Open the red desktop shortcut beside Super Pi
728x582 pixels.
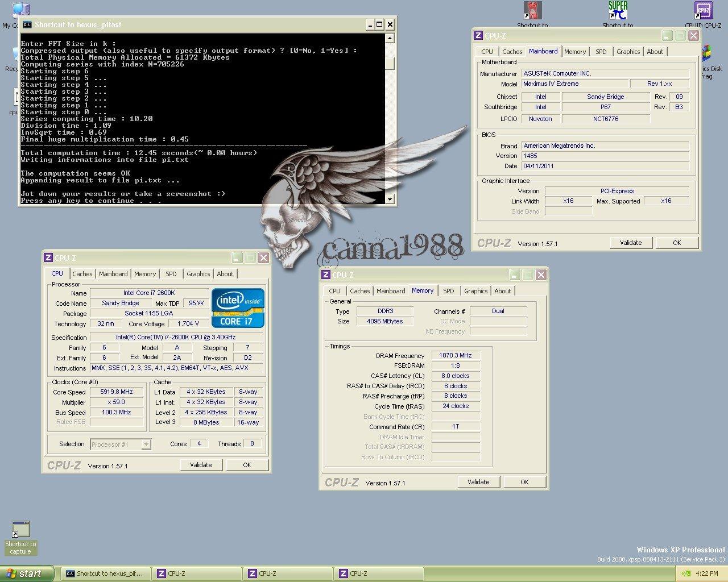point(533,11)
